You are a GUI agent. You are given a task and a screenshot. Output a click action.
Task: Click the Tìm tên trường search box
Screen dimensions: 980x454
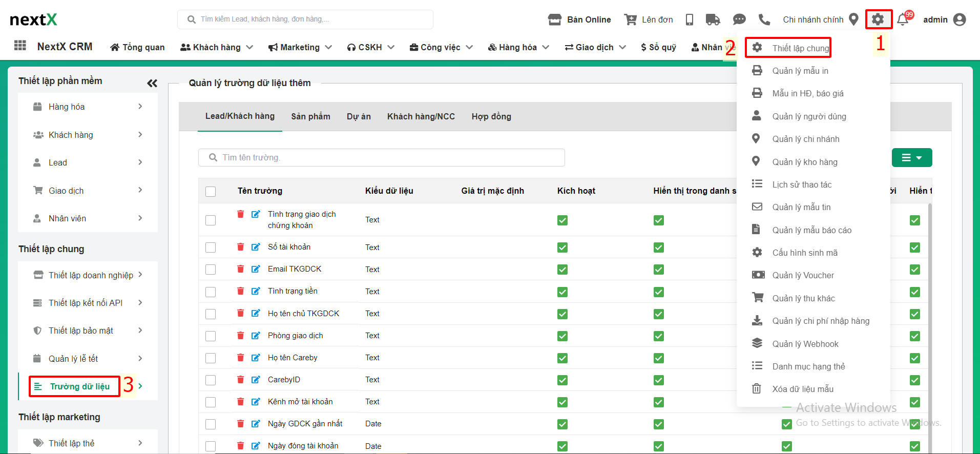(382, 157)
